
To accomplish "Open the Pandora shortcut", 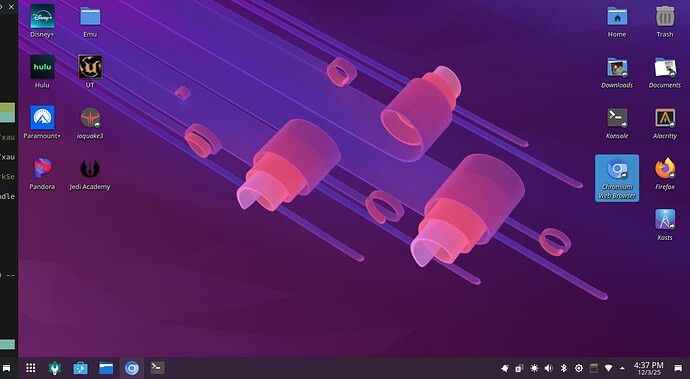I will (x=42, y=169).
